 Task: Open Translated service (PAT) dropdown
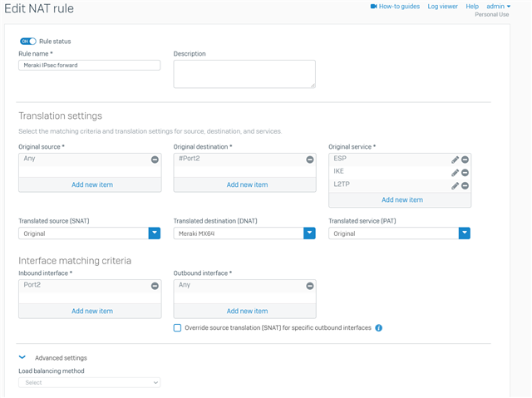[465, 233]
